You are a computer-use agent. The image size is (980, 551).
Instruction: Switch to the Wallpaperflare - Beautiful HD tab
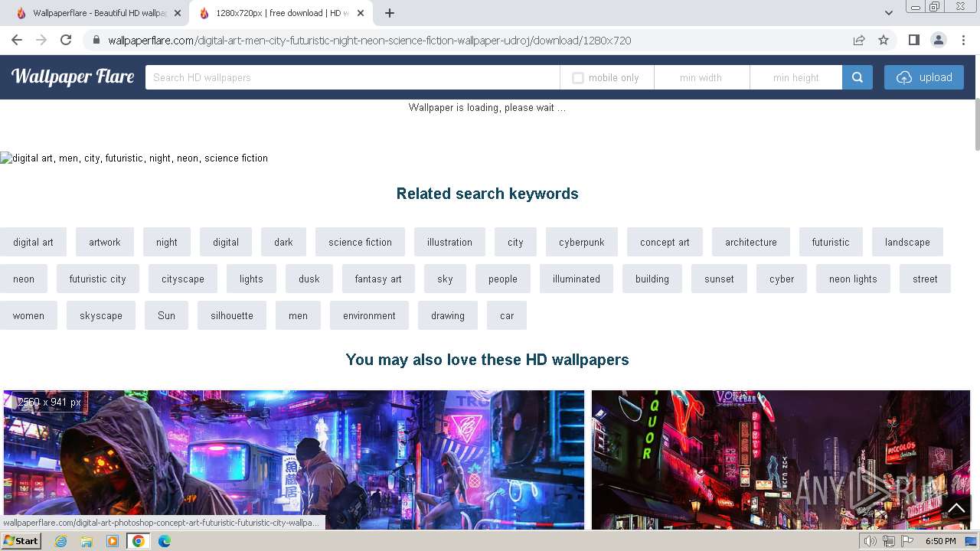click(98, 13)
